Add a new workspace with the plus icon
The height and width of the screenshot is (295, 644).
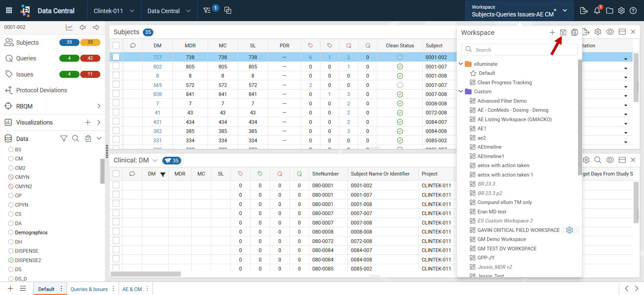pos(552,32)
